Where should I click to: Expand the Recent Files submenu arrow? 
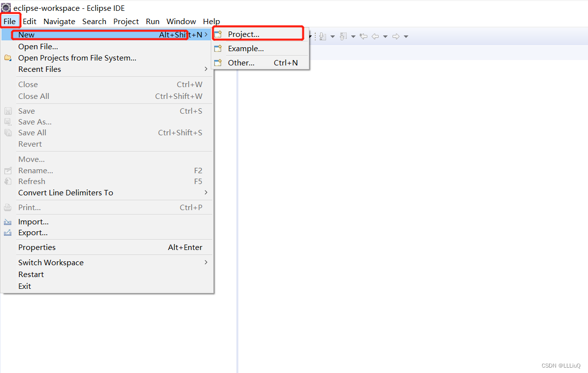click(x=206, y=69)
